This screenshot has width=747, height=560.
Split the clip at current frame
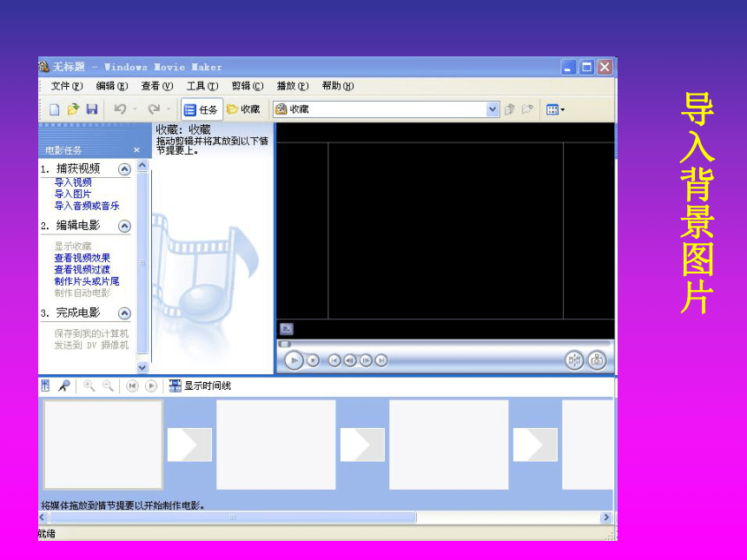point(574,360)
